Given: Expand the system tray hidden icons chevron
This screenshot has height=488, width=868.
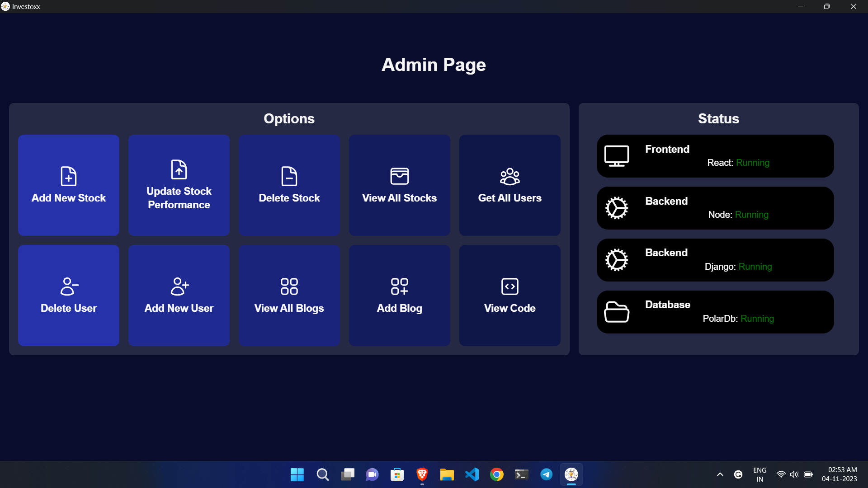Looking at the screenshot, I should click(720, 474).
